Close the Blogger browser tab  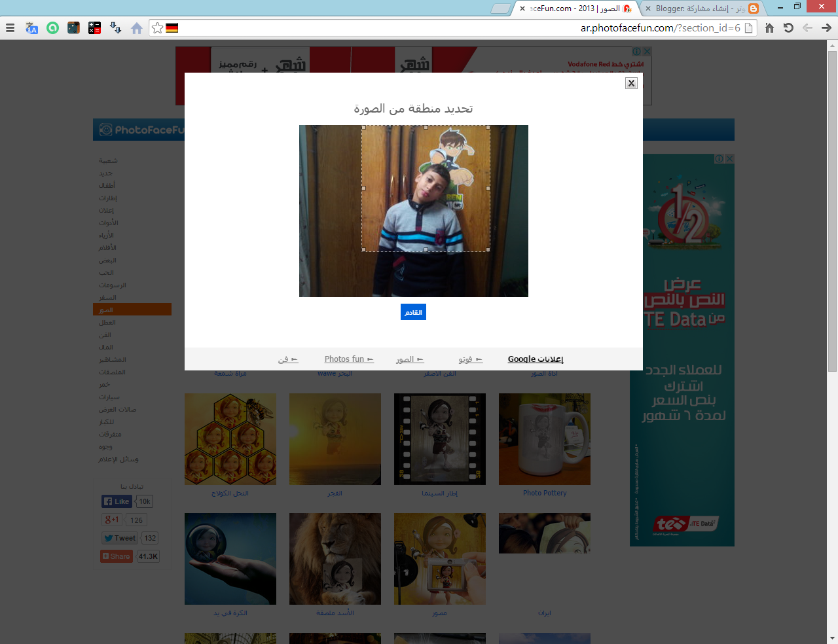(x=648, y=9)
